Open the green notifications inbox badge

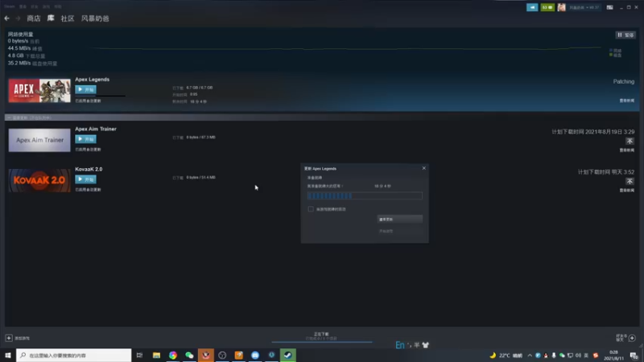coord(547,7)
